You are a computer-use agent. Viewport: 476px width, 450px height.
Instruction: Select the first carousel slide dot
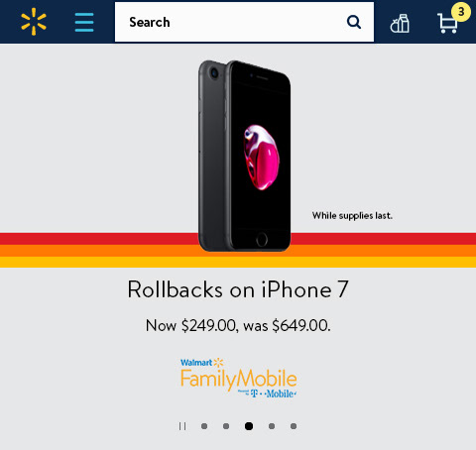(x=204, y=426)
